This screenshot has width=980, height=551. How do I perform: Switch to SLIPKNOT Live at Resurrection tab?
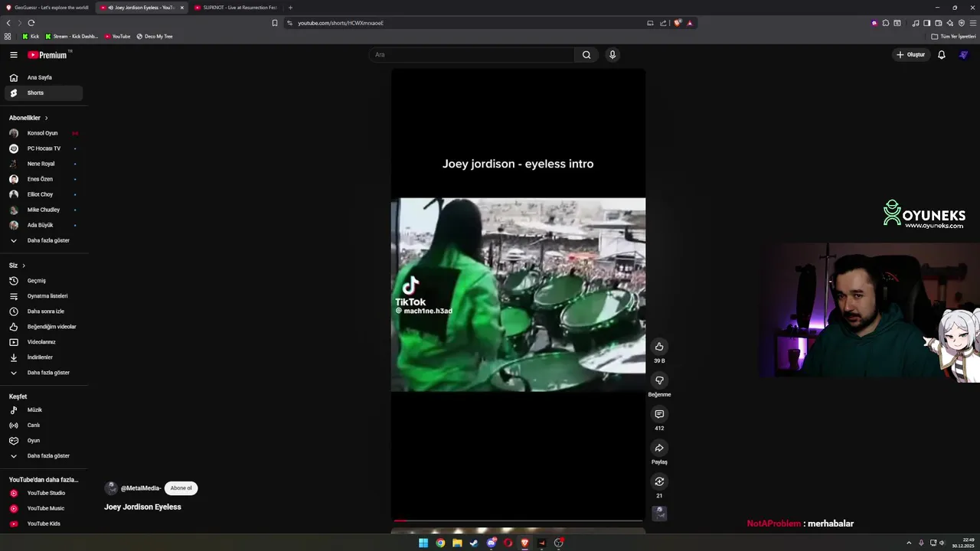click(236, 8)
